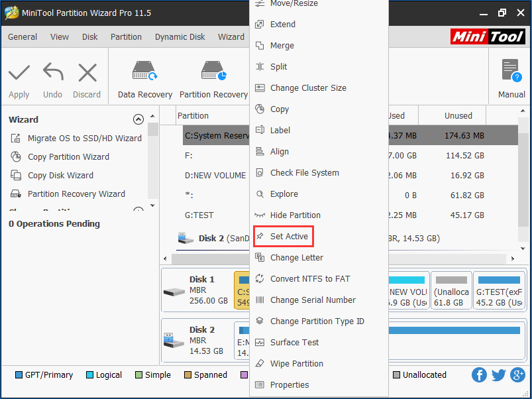Click the Simple legend color swatch
Viewport: 532px width, 399px height.
138,375
